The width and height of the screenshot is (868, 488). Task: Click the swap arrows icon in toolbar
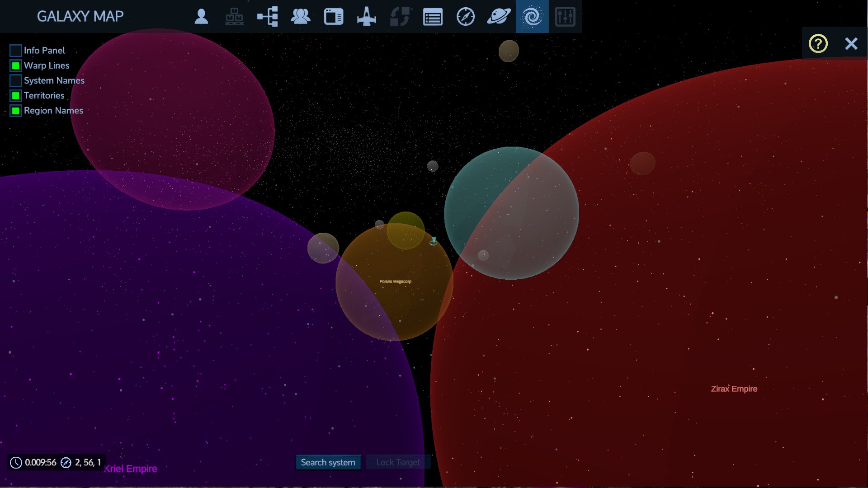click(400, 17)
